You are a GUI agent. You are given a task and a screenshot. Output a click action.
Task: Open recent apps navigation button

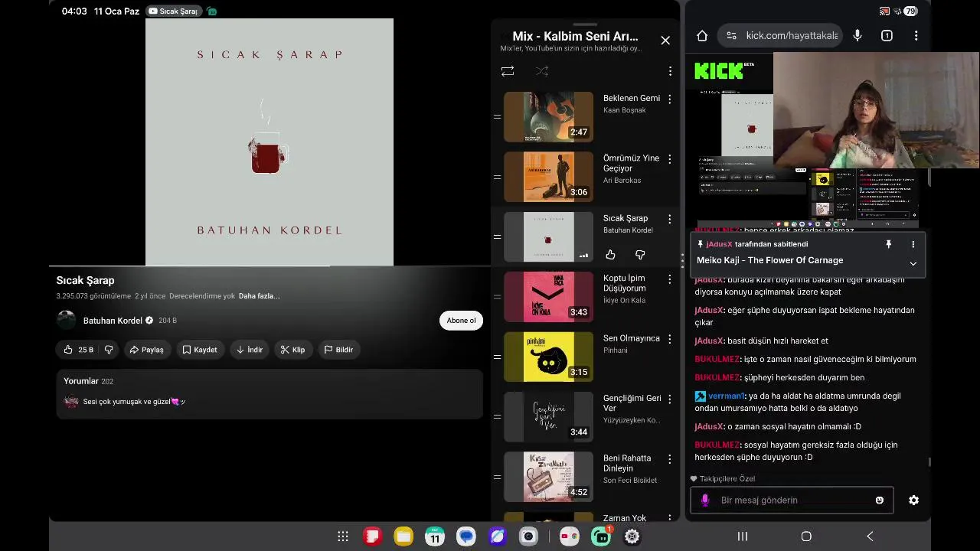(x=742, y=536)
